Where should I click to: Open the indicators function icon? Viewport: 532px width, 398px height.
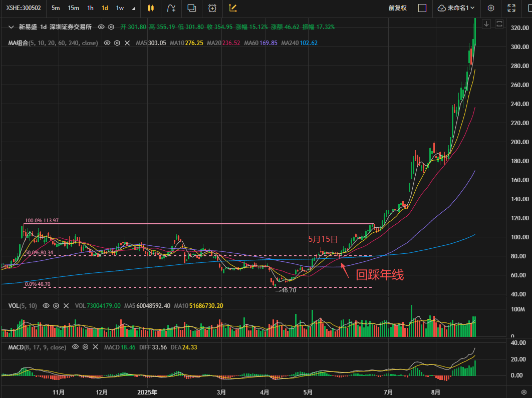(171, 8)
